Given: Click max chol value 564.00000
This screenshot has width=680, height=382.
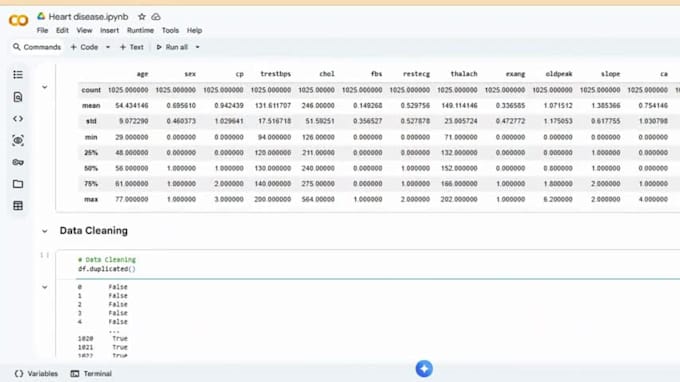Looking at the screenshot, I should pos(318,199).
